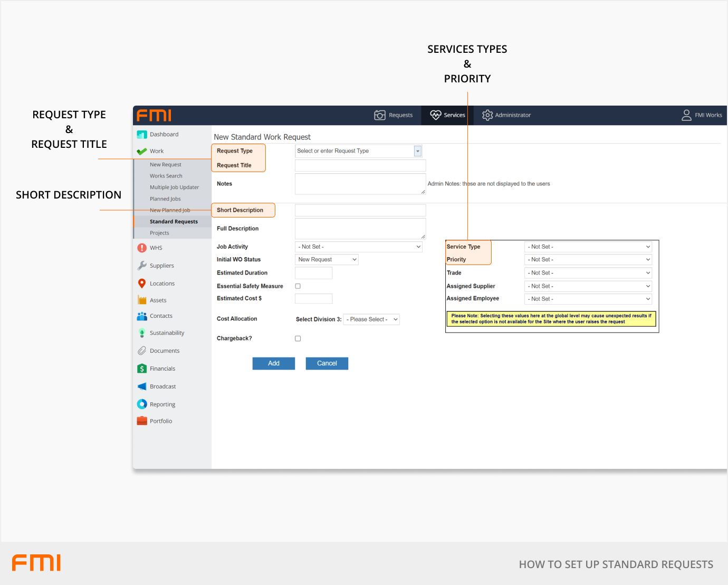
Task: Click the Locations map pin icon
Action: pos(142,284)
